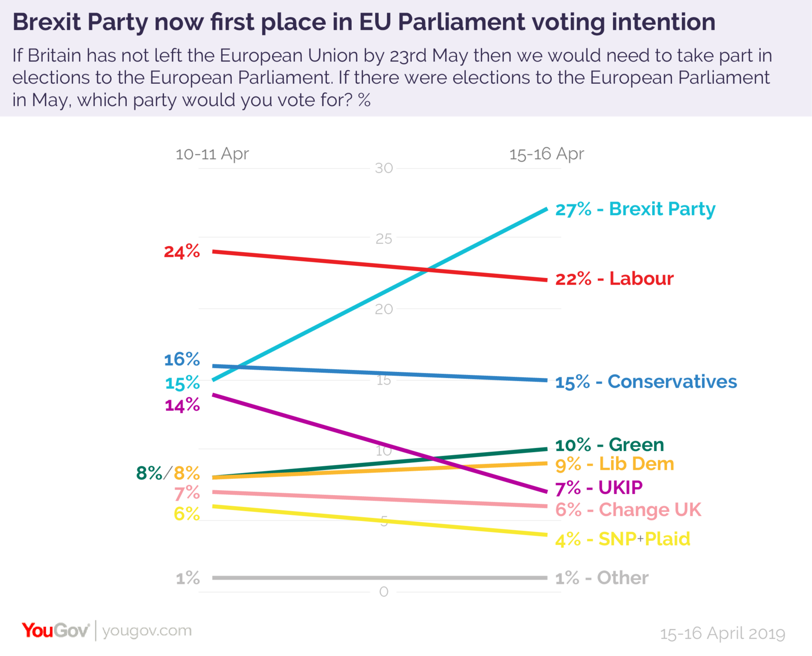Click the Change UK 6% label
This screenshot has width=812, height=656.
click(628, 509)
